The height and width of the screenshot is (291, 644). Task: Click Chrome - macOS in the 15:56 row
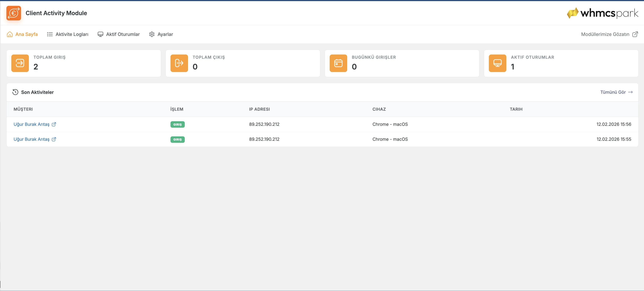pos(390,124)
